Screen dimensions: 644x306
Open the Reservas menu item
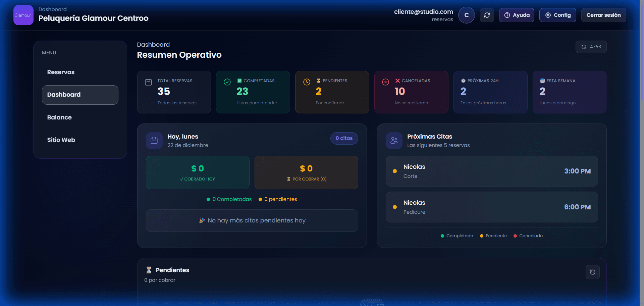[x=61, y=72]
